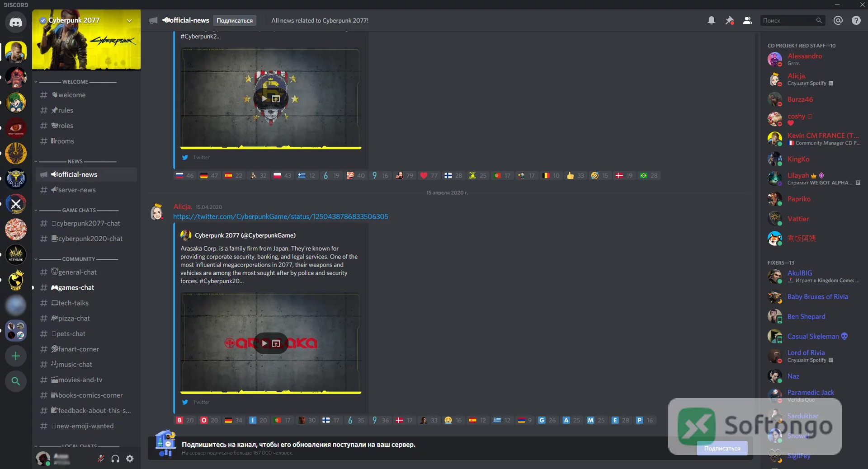
Task: Play the Arasaka video embed
Action: [264, 343]
